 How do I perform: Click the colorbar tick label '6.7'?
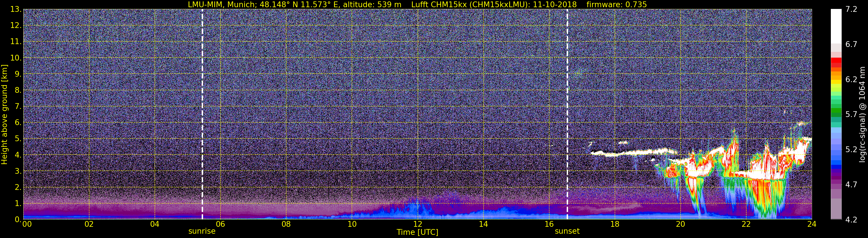pos(851,44)
